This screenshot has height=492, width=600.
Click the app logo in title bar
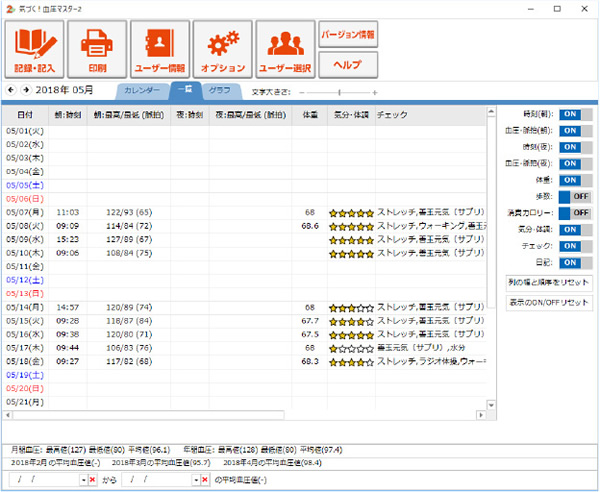[x=11, y=9]
